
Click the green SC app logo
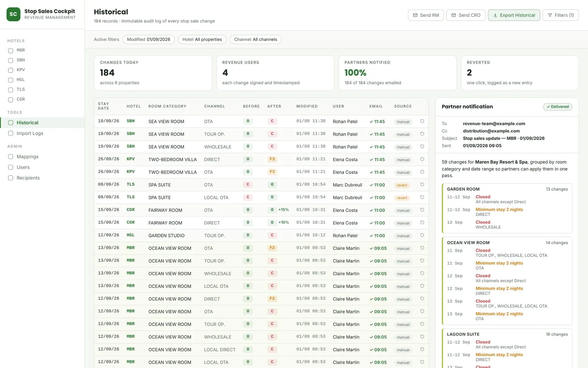click(13, 14)
